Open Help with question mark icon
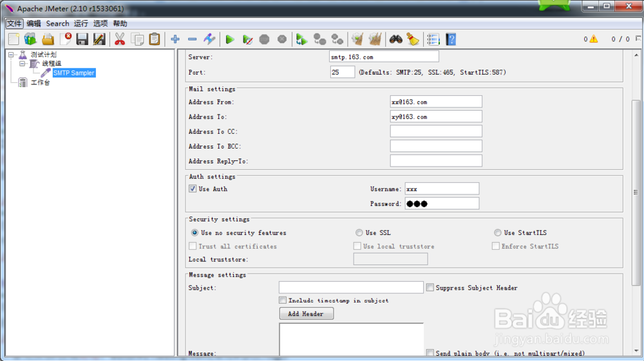Image resolution: width=644 pixels, height=361 pixels. click(451, 39)
